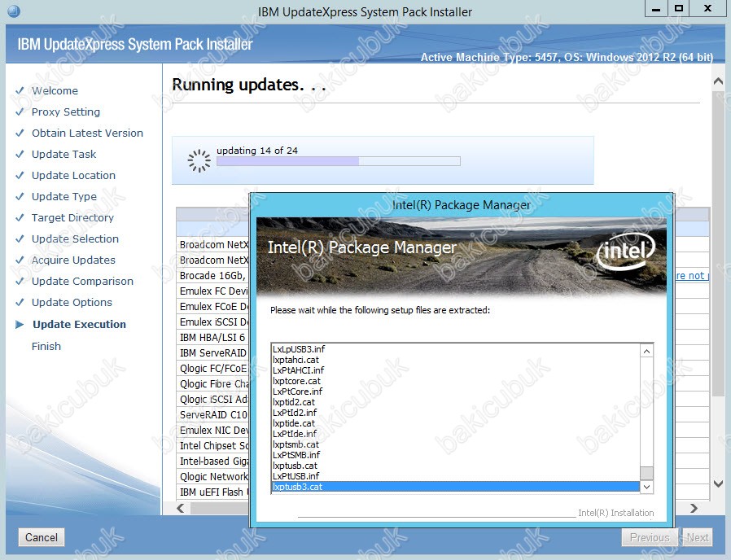The width and height of the screenshot is (731, 560).
Task: Click the Intel logo in Package Manager
Action: pos(626,252)
